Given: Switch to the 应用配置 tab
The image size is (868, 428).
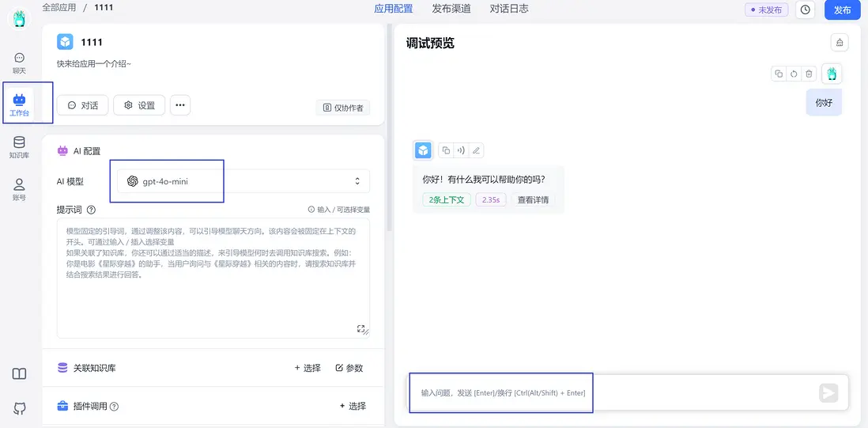Looking at the screenshot, I should [394, 9].
